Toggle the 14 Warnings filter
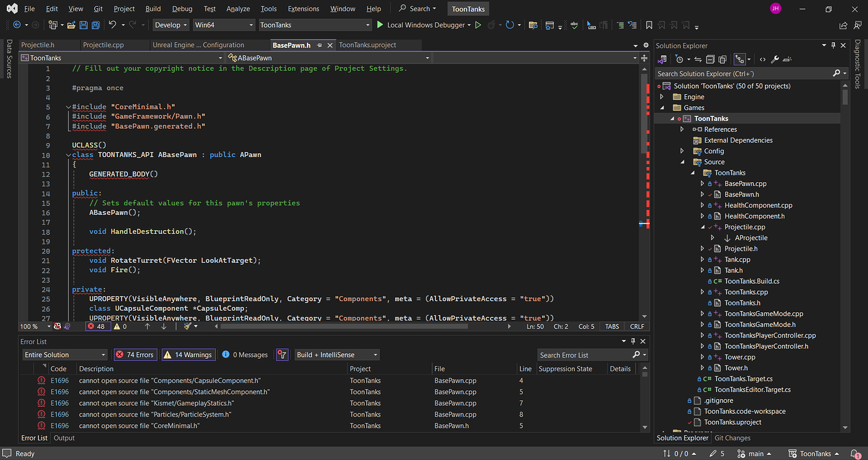Screen dimensions: 868x460 pos(188,354)
